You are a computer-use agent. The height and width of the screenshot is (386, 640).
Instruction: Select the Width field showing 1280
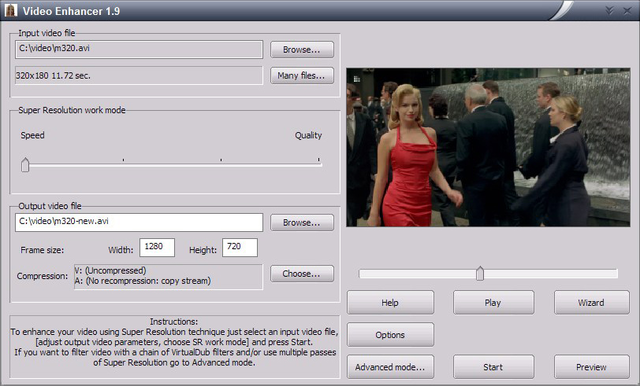[157, 247]
